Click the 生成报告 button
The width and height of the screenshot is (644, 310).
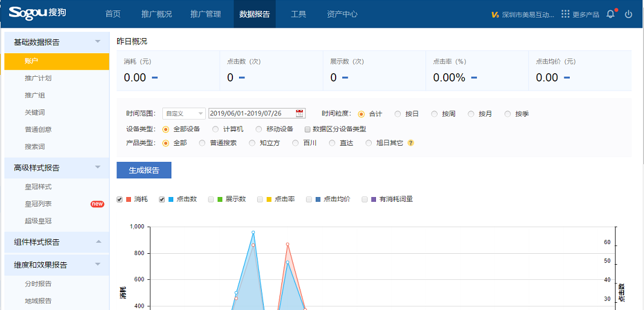(x=144, y=170)
